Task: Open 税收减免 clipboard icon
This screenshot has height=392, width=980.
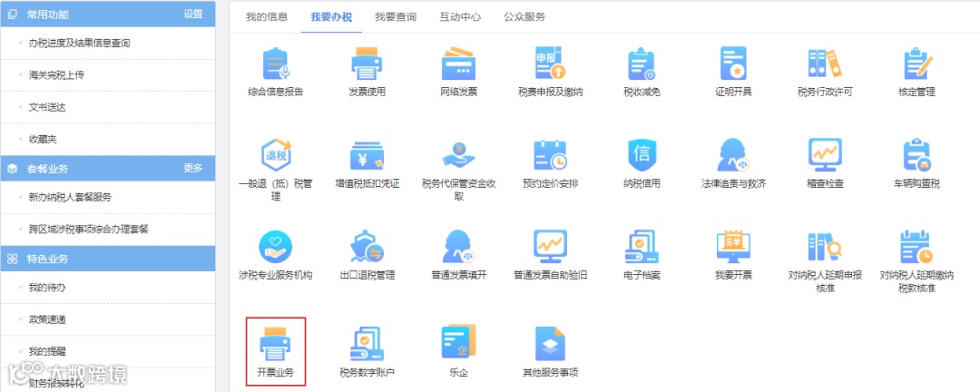Action: point(642,64)
